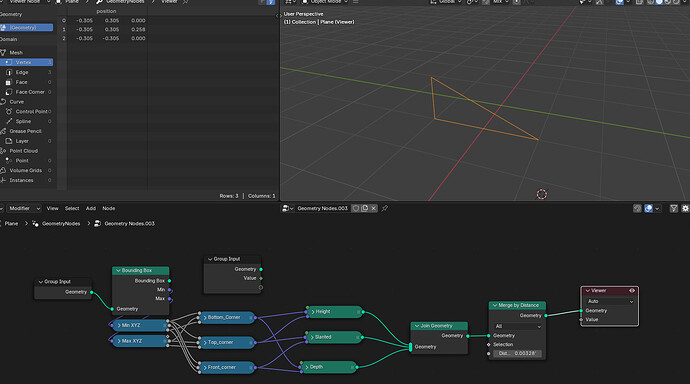Image resolution: width=690 pixels, height=384 pixels.
Task: Open the node editor View menu
Action: 52,208
